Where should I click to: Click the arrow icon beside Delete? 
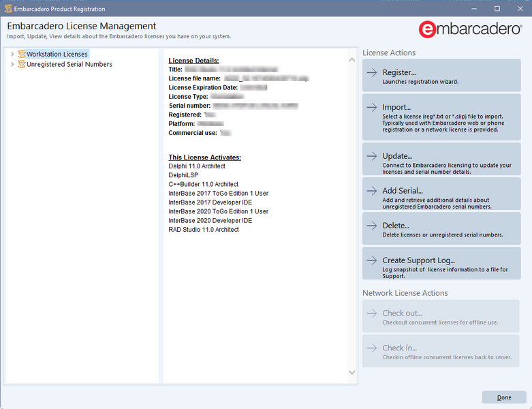tap(372, 226)
